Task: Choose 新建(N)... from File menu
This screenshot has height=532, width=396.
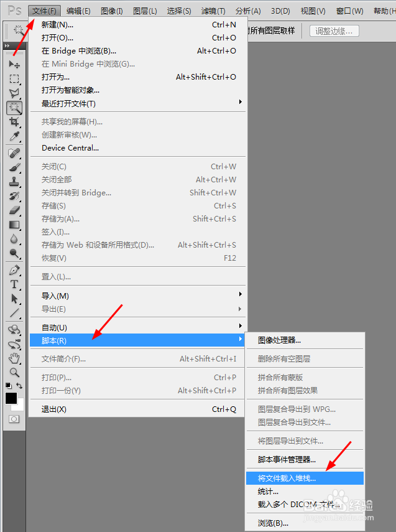Action: (137, 25)
